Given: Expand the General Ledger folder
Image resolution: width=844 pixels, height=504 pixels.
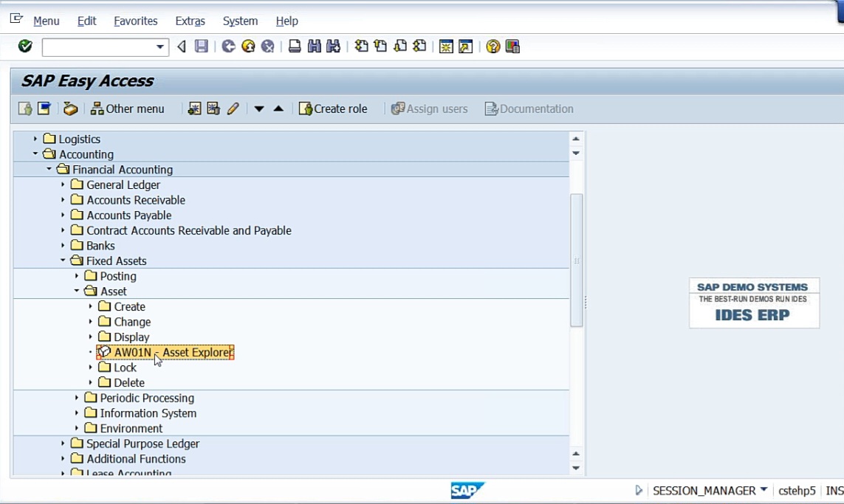Looking at the screenshot, I should click(x=63, y=184).
